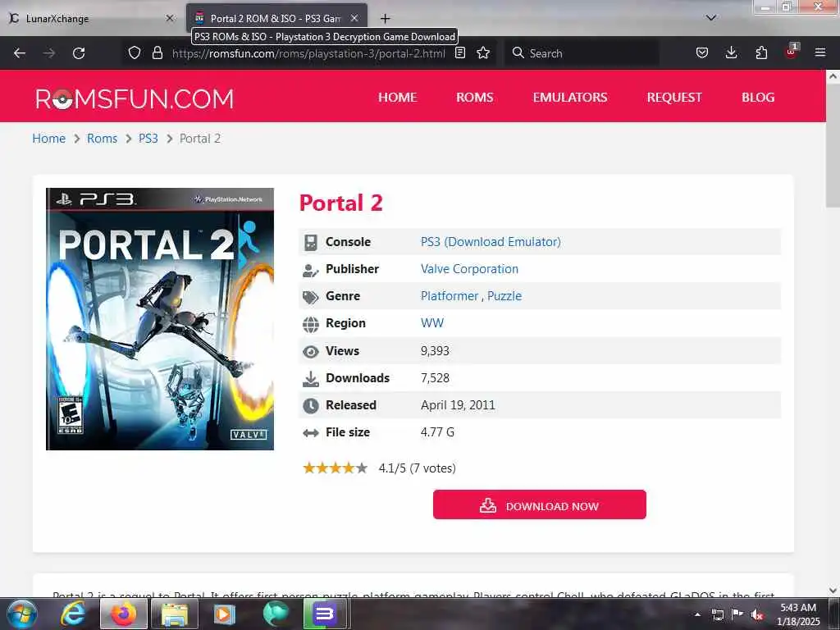Click the Portal 2 cover art image

[x=160, y=319]
